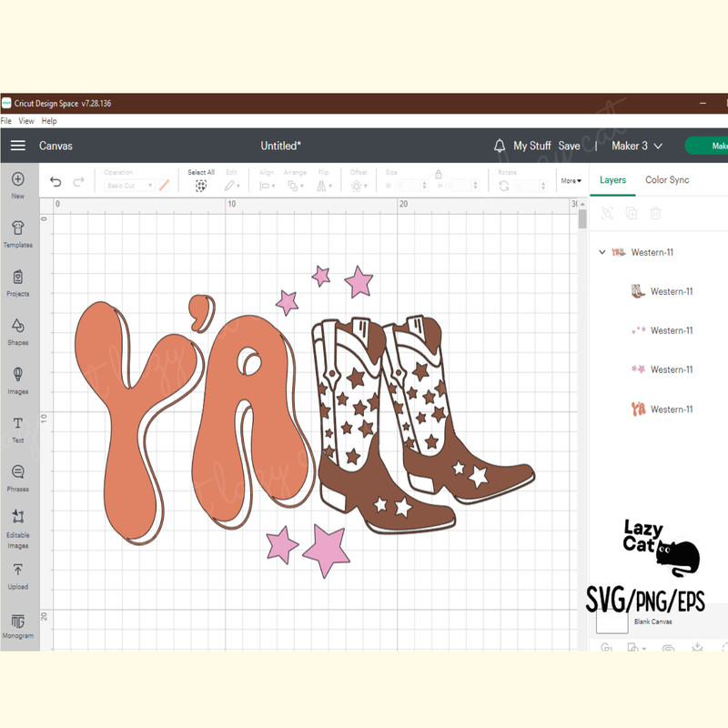Open the Shapes tool

pos(17,330)
